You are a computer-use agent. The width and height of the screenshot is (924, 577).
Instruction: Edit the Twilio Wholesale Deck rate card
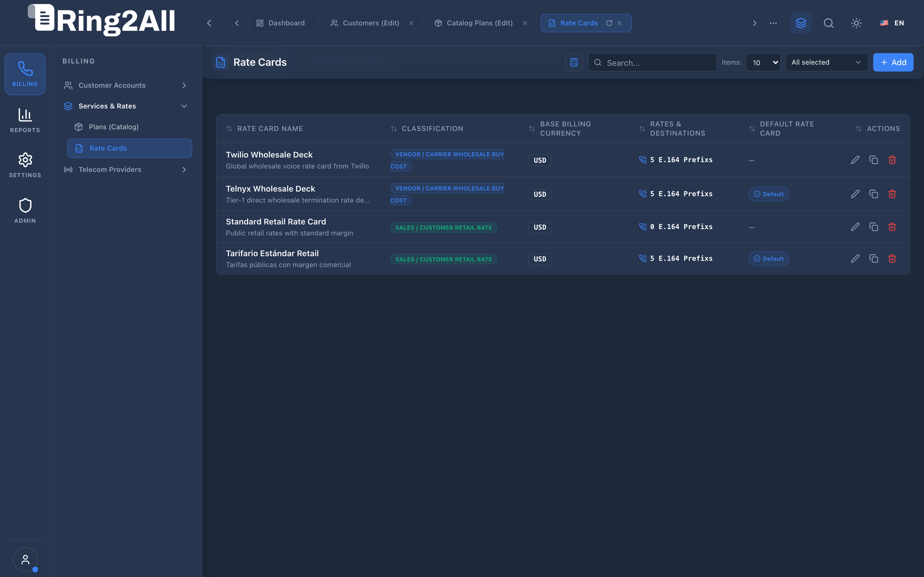pos(855,160)
